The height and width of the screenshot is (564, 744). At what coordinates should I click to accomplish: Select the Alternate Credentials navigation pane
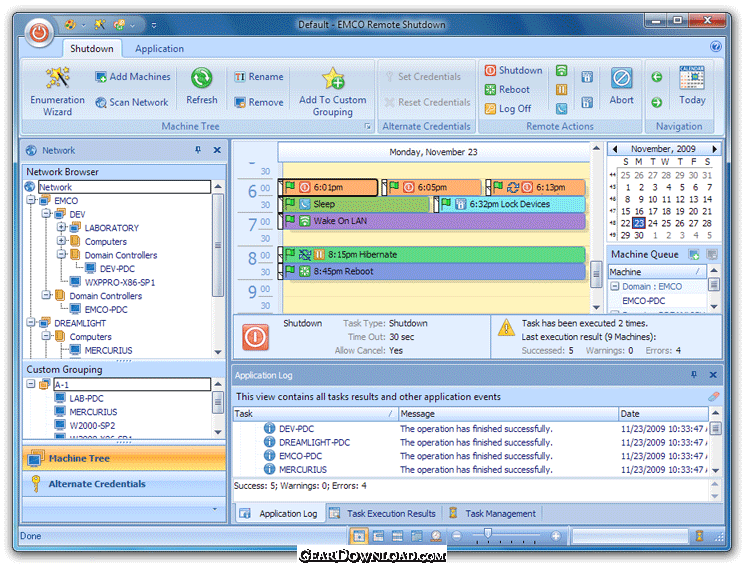point(124,484)
